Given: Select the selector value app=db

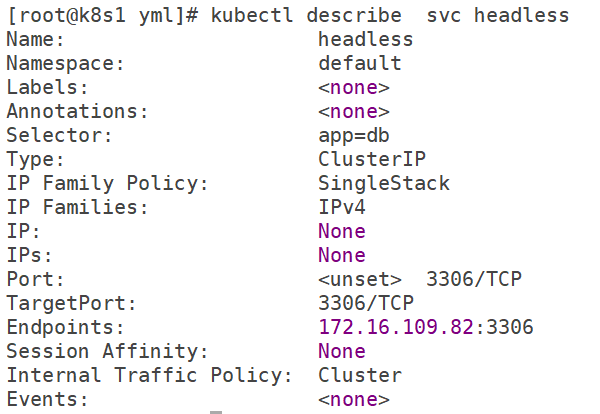Looking at the screenshot, I should pyautogui.click(x=354, y=136).
